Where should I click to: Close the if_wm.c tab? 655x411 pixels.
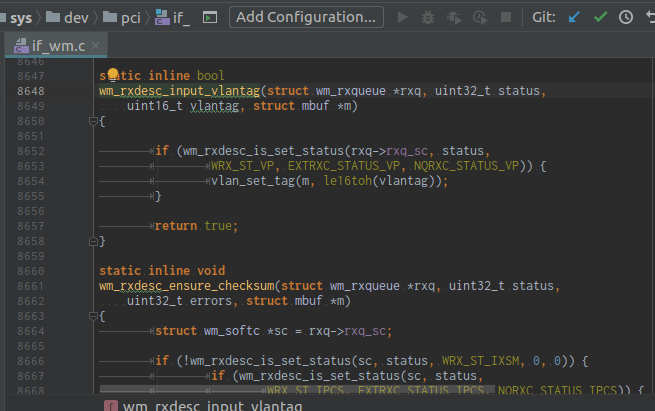pos(96,46)
